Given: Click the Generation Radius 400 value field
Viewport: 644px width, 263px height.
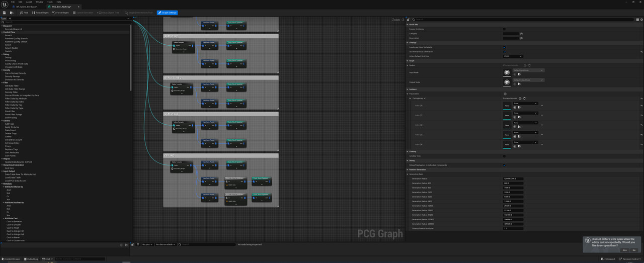Looking at the screenshot, I should (513, 183).
